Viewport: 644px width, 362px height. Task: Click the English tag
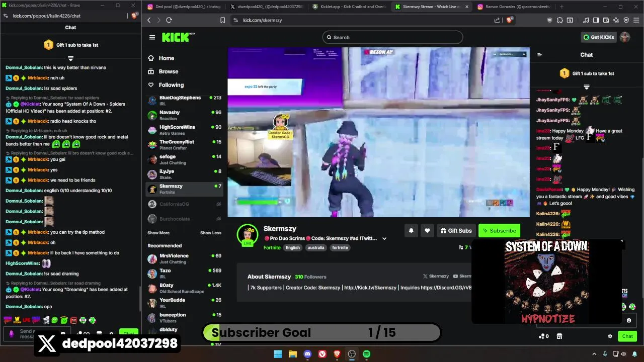(293, 247)
